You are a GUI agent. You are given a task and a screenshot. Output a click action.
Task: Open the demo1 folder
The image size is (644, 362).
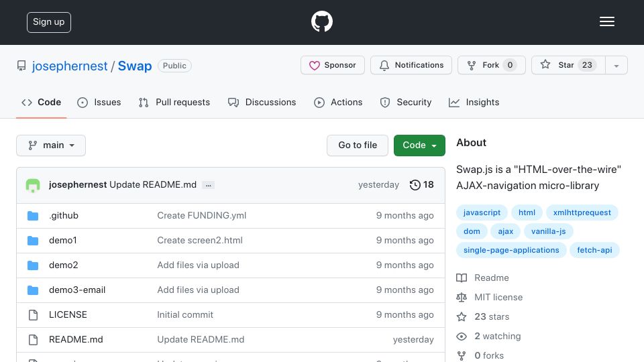63,240
